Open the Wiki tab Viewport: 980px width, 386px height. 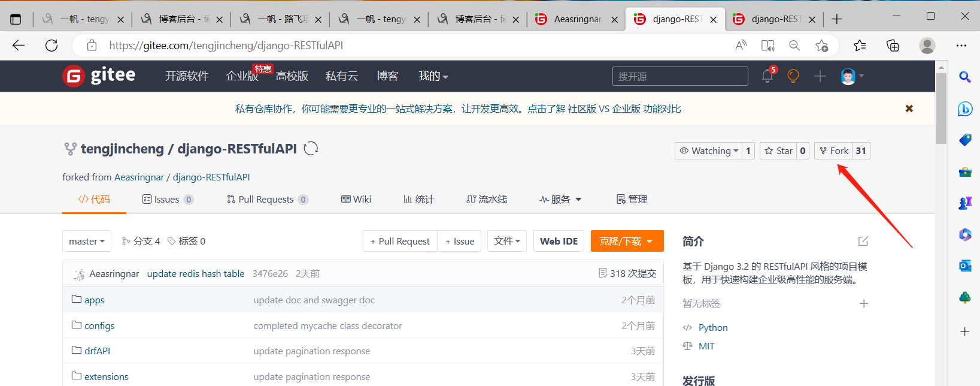point(356,199)
